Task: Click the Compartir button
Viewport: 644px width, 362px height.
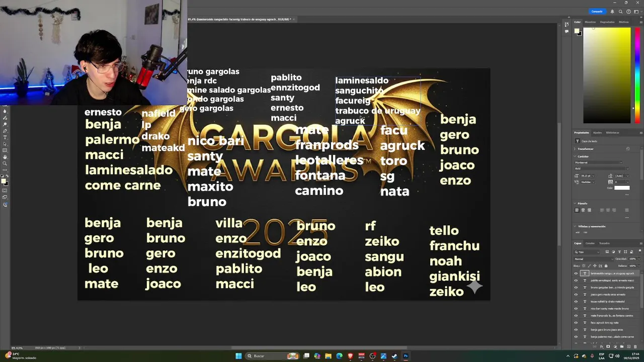Action: [x=597, y=12]
